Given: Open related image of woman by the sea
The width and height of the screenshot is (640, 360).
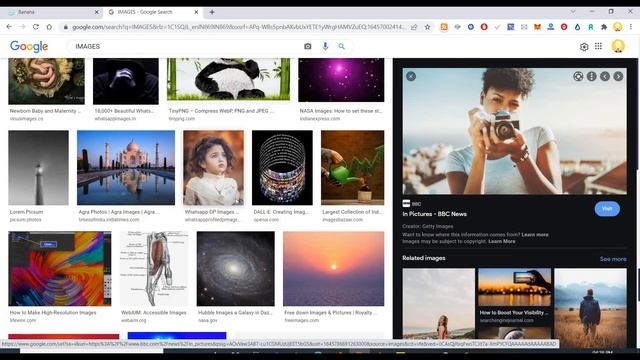Looking at the screenshot, I should 438,303.
